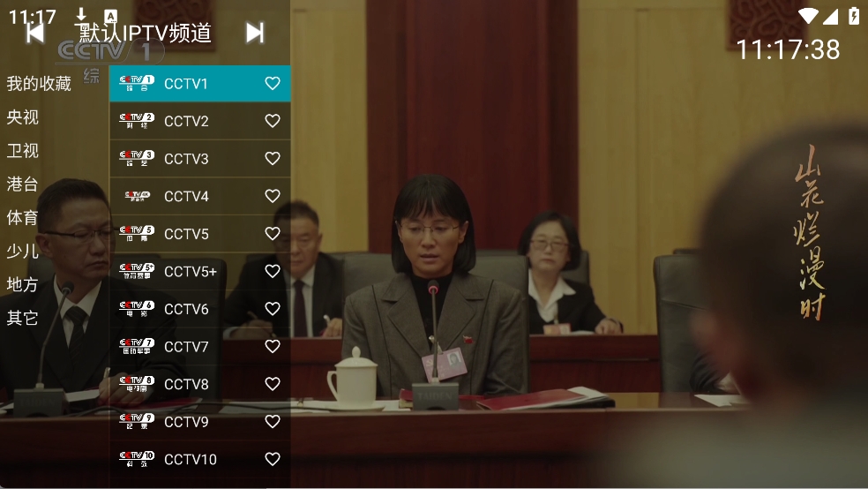Click the CCTV5 channel logo
Viewport: 868px width, 489px height.
click(137, 234)
